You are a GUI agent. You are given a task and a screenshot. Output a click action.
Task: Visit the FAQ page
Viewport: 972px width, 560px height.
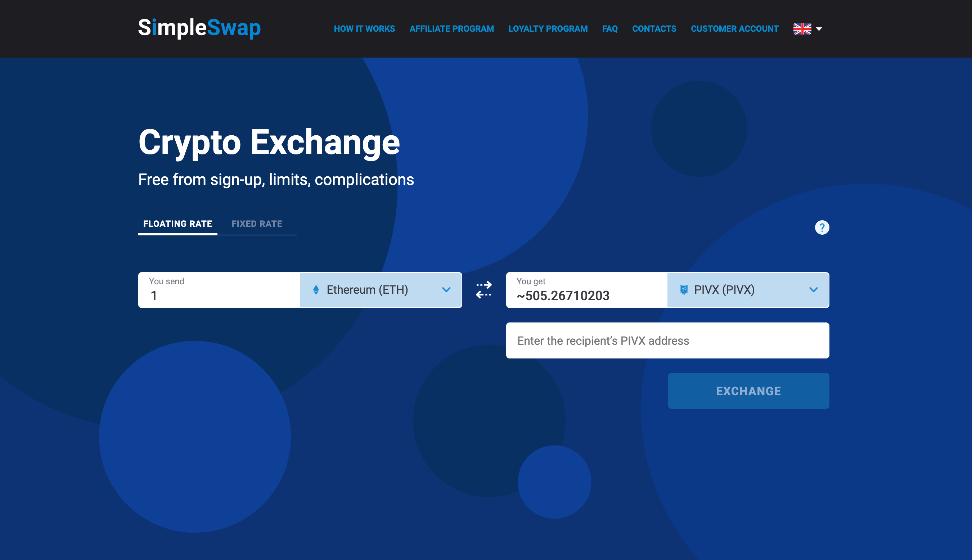point(610,29)
